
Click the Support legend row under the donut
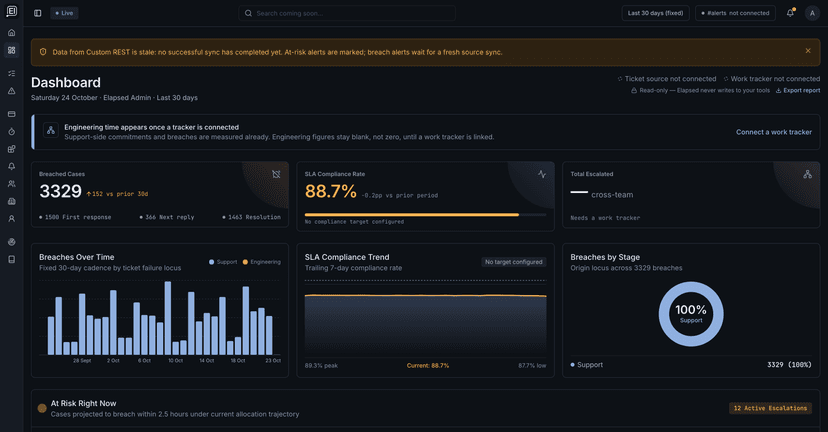pos(691,364)
